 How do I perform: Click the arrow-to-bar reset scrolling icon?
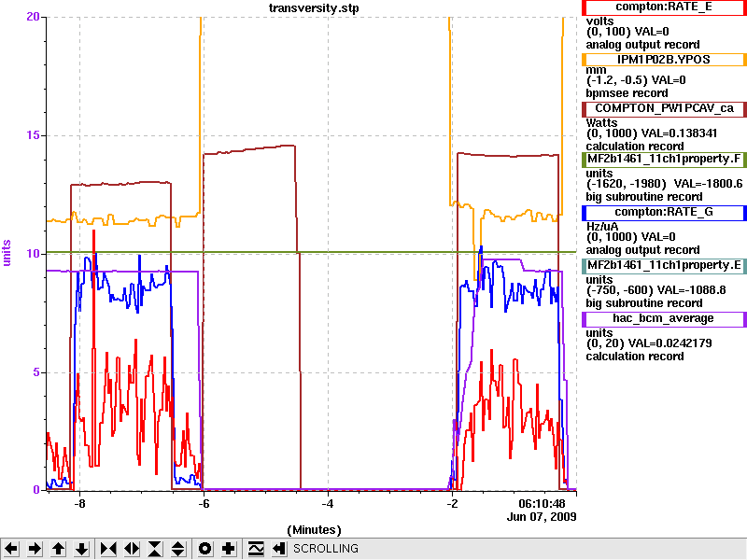tap(278, 549)
